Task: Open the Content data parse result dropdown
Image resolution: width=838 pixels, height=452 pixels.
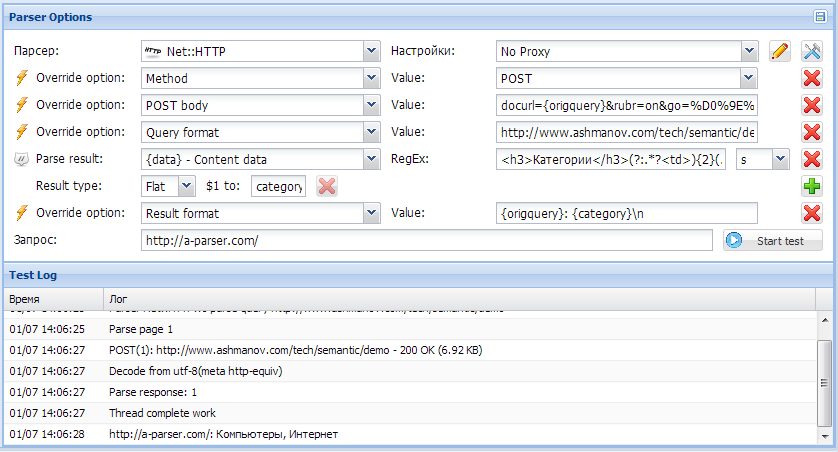Action: (x=372, y=159)
